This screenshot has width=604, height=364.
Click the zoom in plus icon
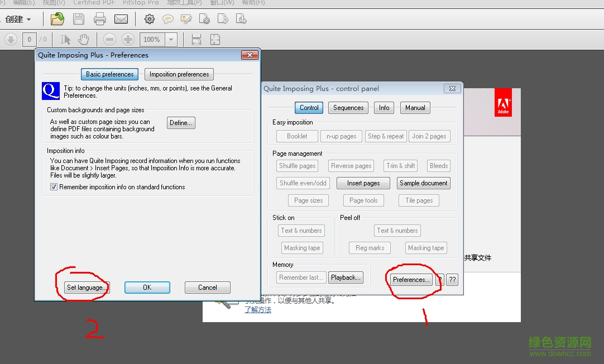128,39
